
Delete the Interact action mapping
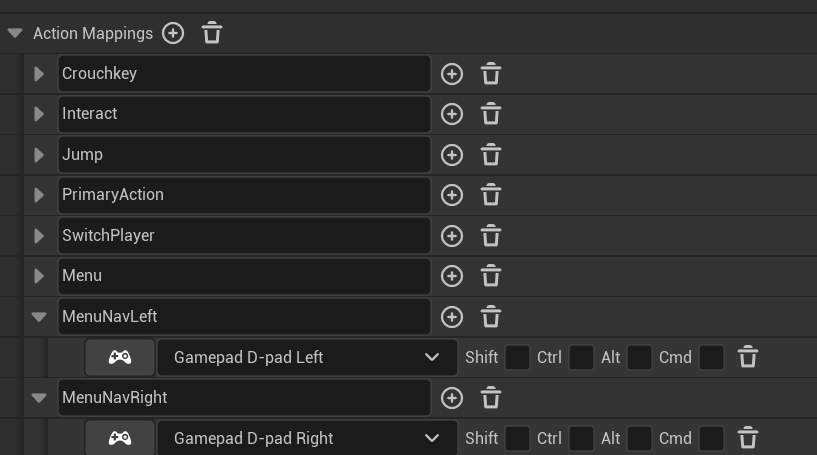coord(491,114)
